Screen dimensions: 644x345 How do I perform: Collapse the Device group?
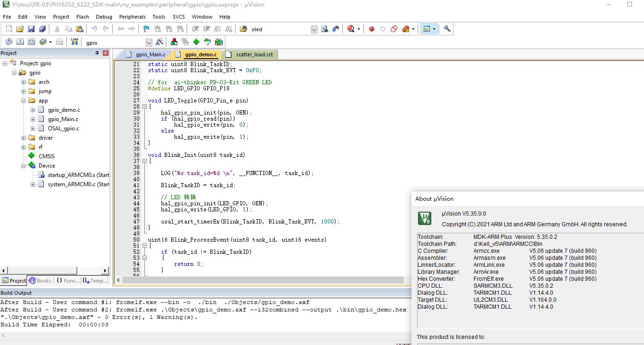click(23, 166)
